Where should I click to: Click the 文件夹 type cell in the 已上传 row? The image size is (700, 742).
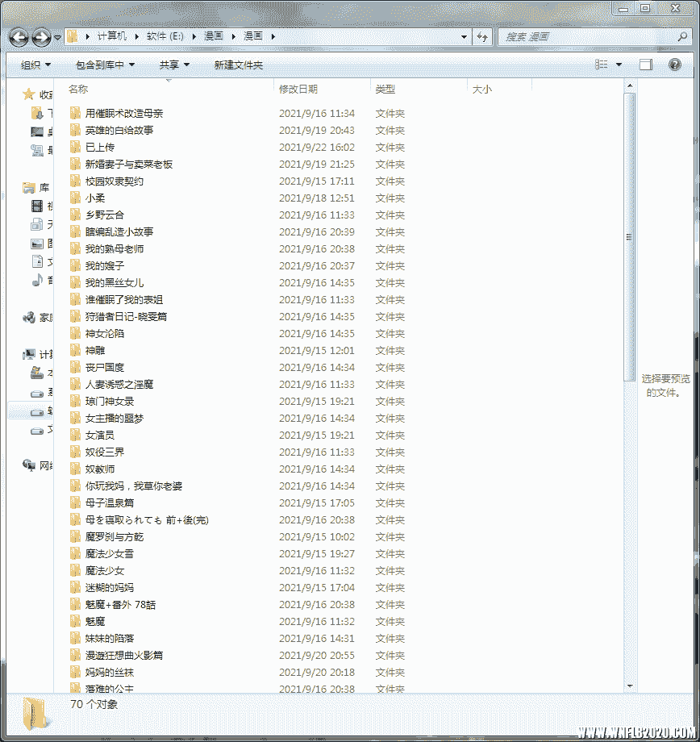pyautogui.click(x=390, y=147)
